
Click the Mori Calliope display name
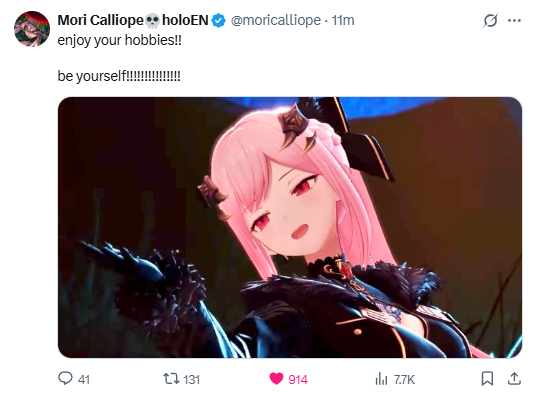133,21
